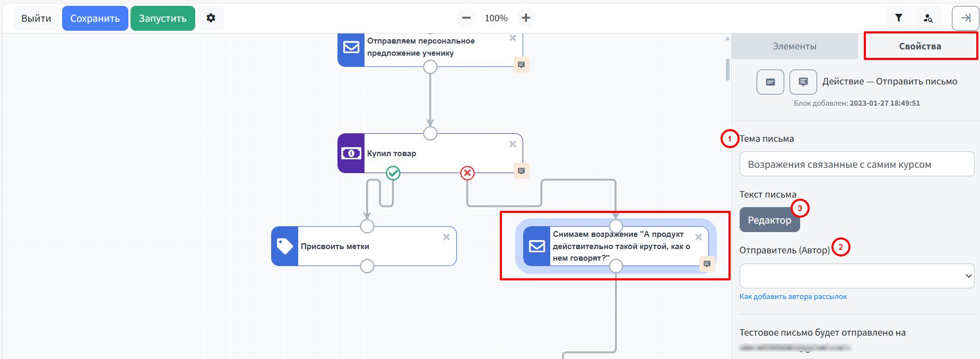Open comment on 'Отправляем персональное предложение' block
The height and width of the screenshot is (359, 980).
click(522, 65)
